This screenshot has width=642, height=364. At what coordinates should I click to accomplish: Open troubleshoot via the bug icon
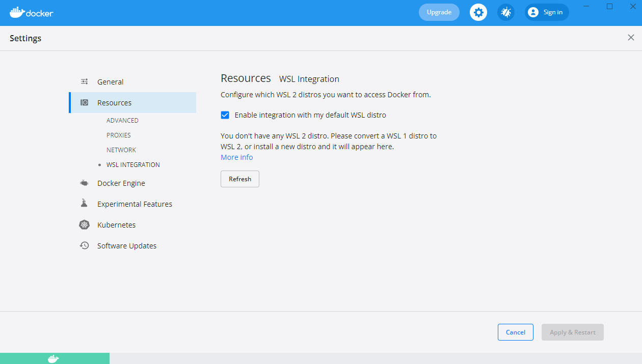point(506,12)
